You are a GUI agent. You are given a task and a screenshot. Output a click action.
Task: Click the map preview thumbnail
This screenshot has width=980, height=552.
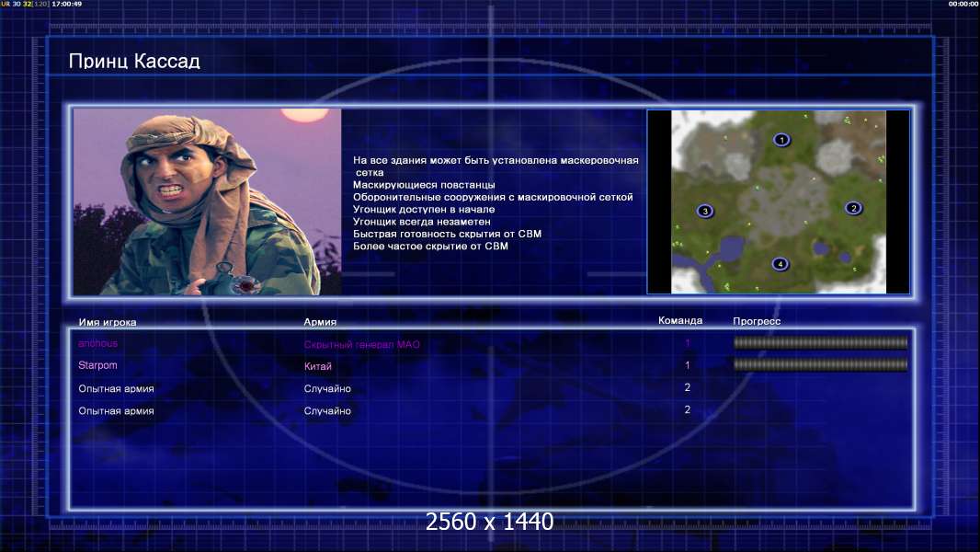pyautogui.click(x=779, y=201)
